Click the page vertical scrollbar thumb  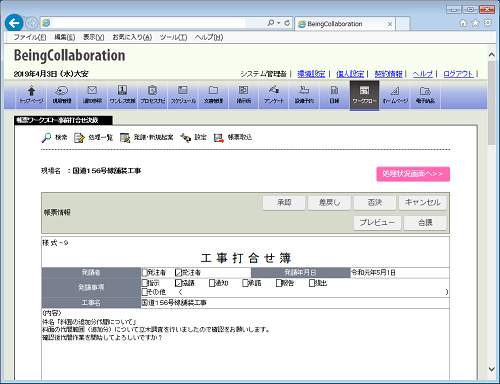(x=491, y=103)
